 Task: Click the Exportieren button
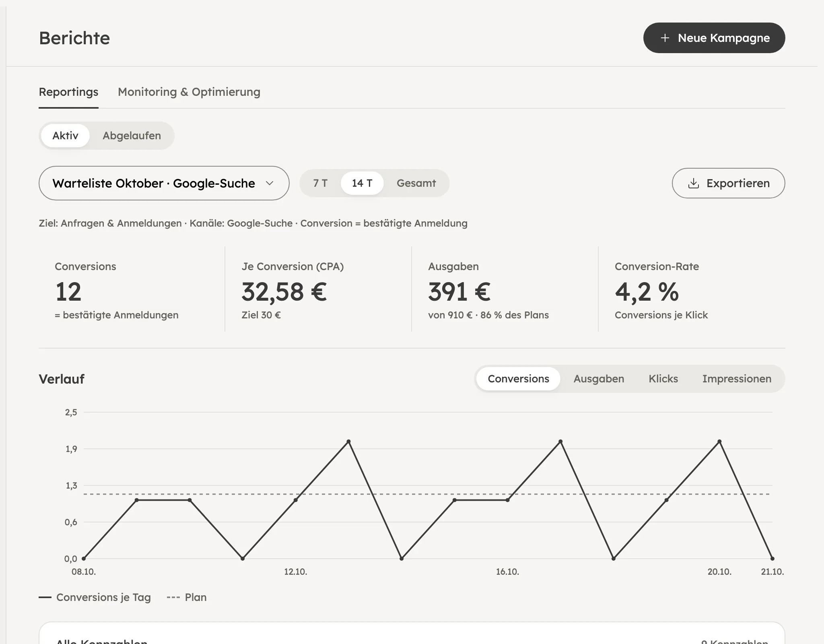[728, 183]
